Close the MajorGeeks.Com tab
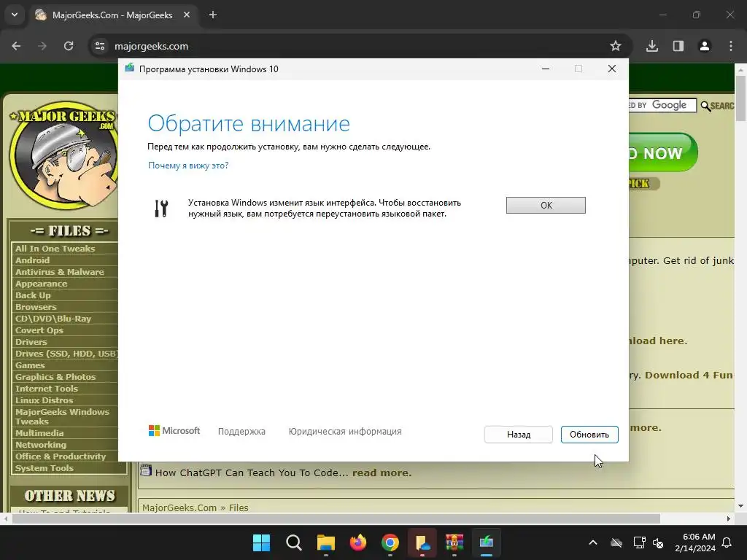Viewport: 747px width, 560px height. pos(187,15)
